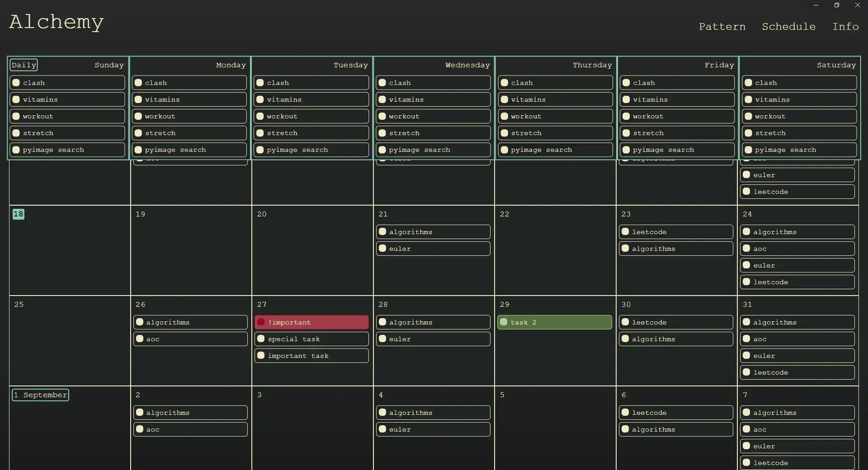Viewport: 868px width, 470px height.
Task: Open Friday's pyimage search daily task
Action: [677, 150]
